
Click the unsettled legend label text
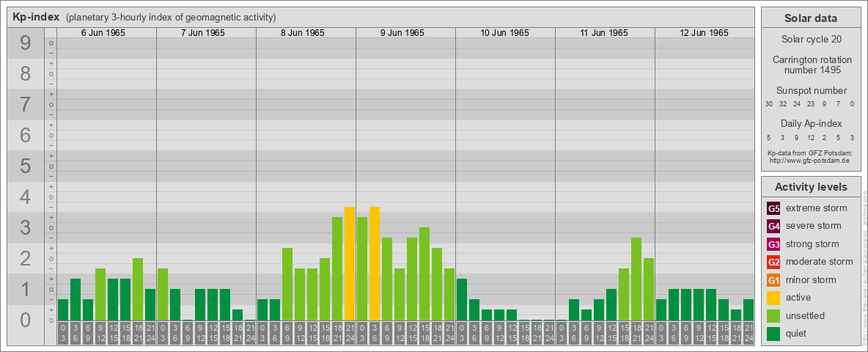pyautogui.click(x=806, y=316)
